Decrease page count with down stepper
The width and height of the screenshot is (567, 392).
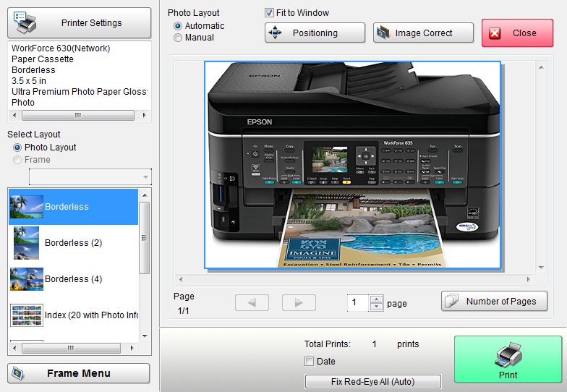376,307
